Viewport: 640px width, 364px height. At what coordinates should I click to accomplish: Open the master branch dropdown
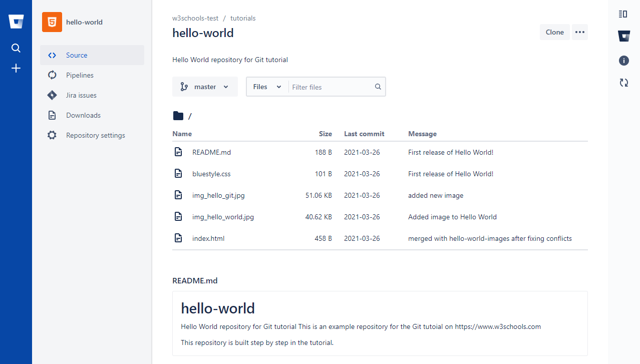205,87
